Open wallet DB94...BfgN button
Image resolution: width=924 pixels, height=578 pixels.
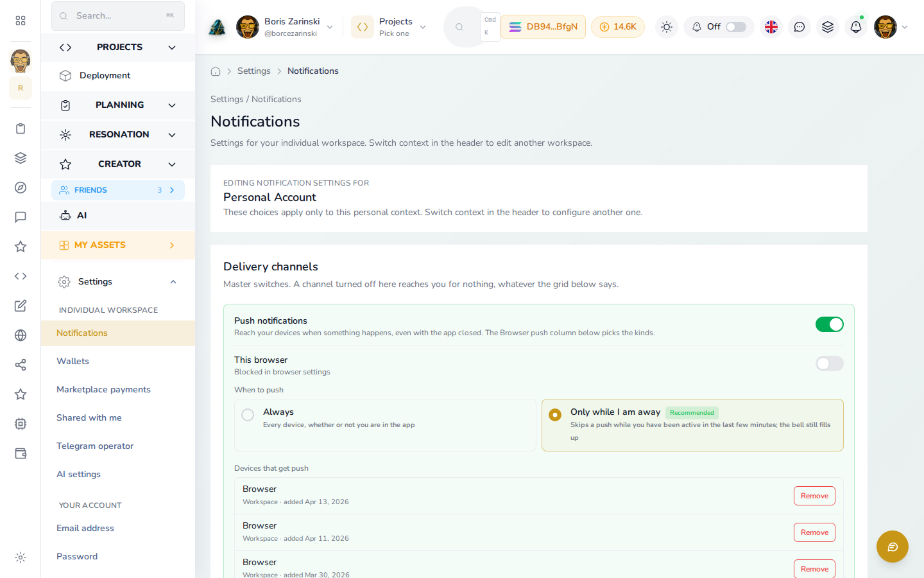tap(543, 27)
